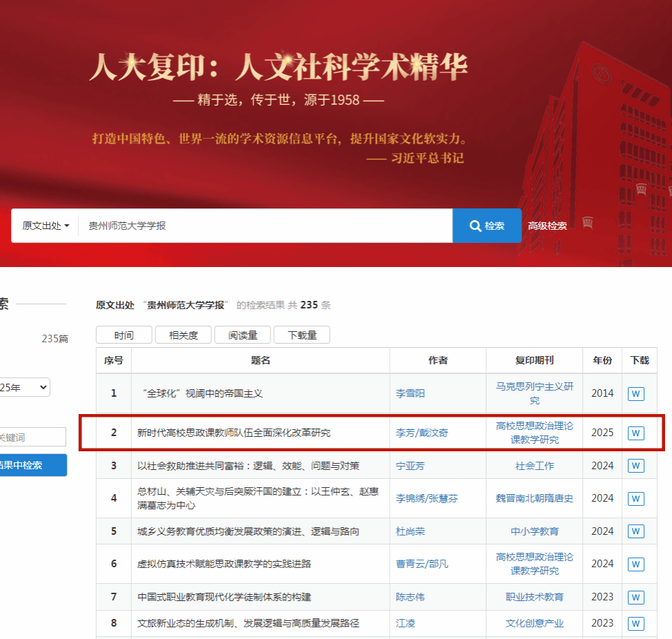Download Word file for result row 1
This screenshot has height=639, width=672.
click(x=635, y=394)
